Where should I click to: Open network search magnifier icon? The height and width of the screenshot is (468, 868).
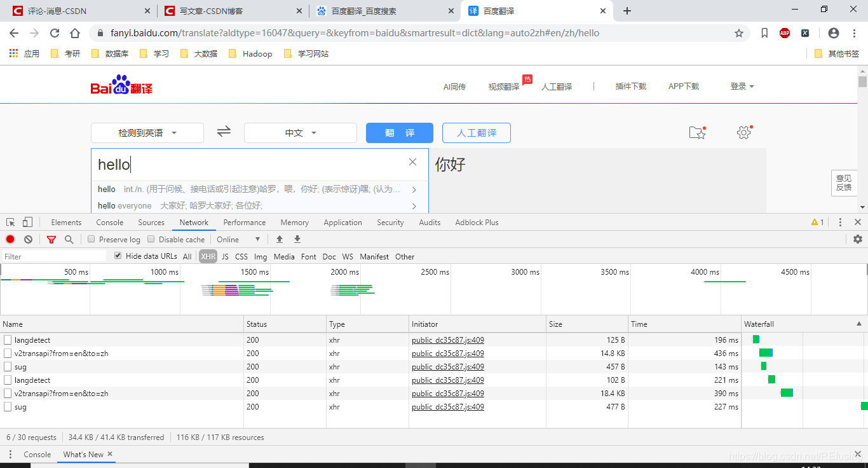point(69,239)
